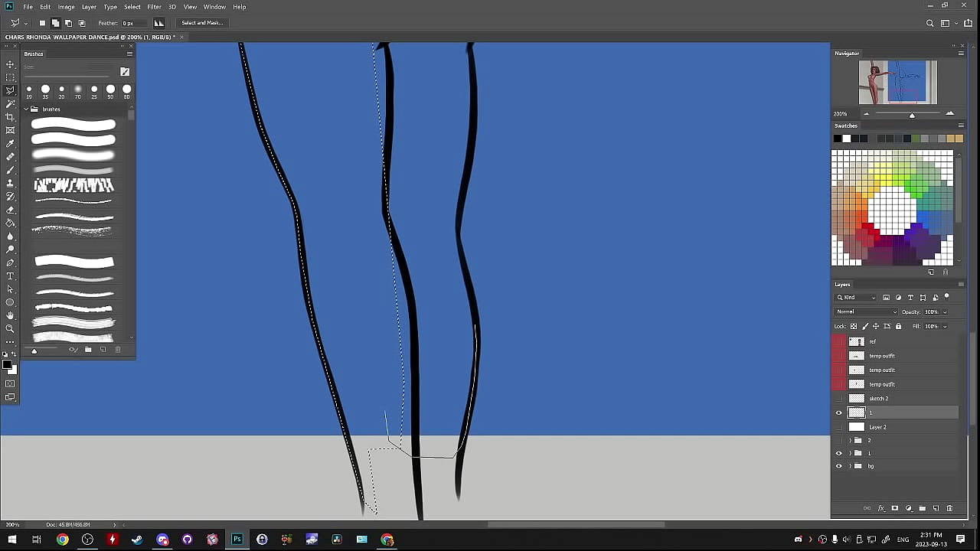Open the Layer menu
The height and width of the screenshot is (551, 980).
[x=89, y=7]
